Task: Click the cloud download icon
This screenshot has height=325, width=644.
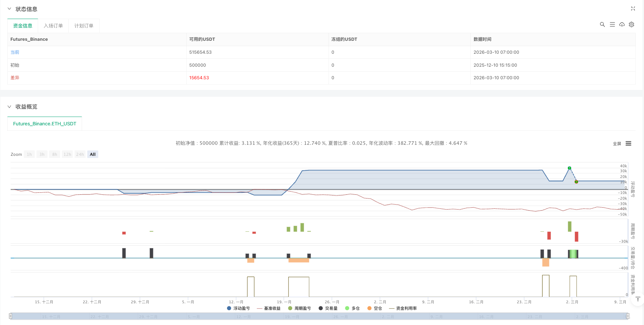Action: pos(622,24)
